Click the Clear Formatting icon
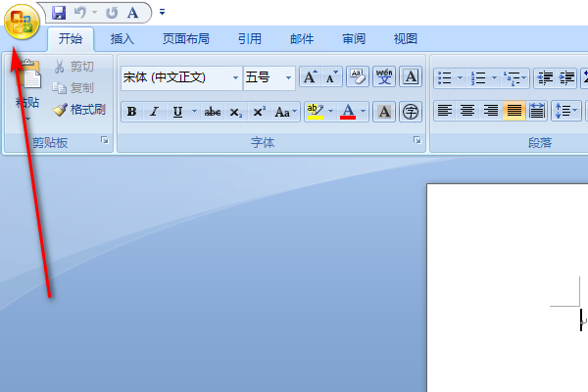The width and height of the screenshot is (588, 392). pyautogui.click(x=357, y=77)
